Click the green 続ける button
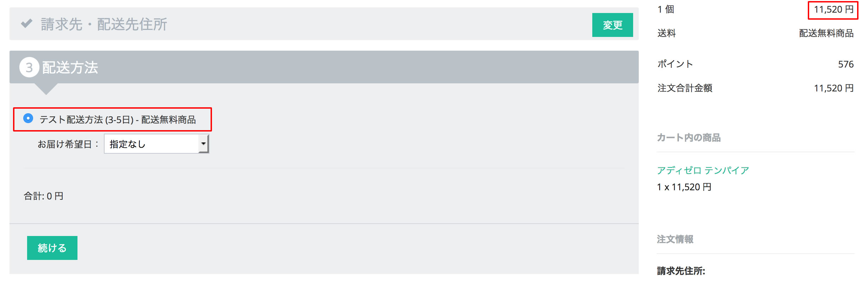 tap(52, 248)
